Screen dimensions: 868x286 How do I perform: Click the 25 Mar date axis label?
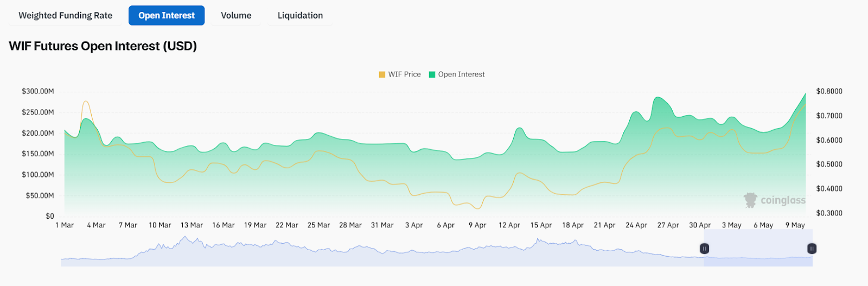(318, 225)
